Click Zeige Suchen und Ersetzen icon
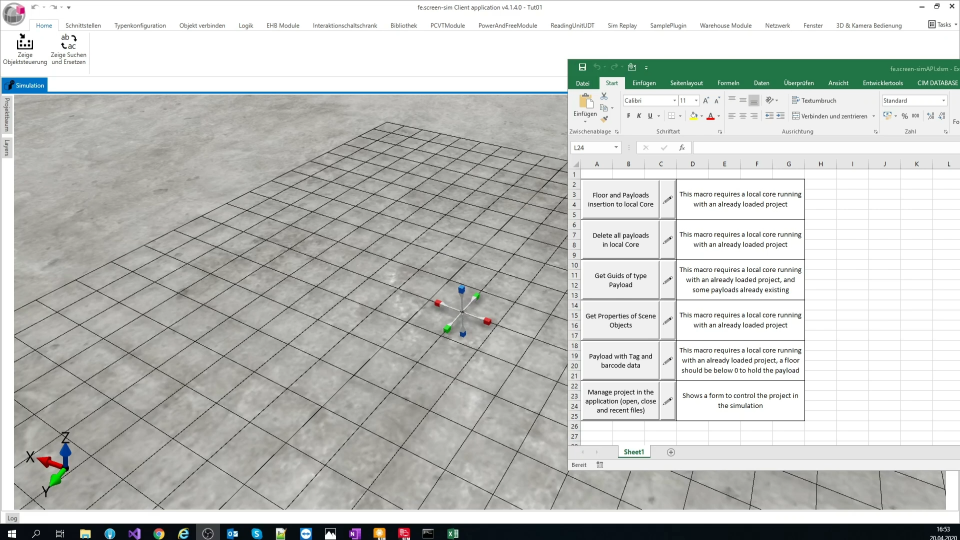This screenshot has width=960, height=540. click(x=69, y=43)
